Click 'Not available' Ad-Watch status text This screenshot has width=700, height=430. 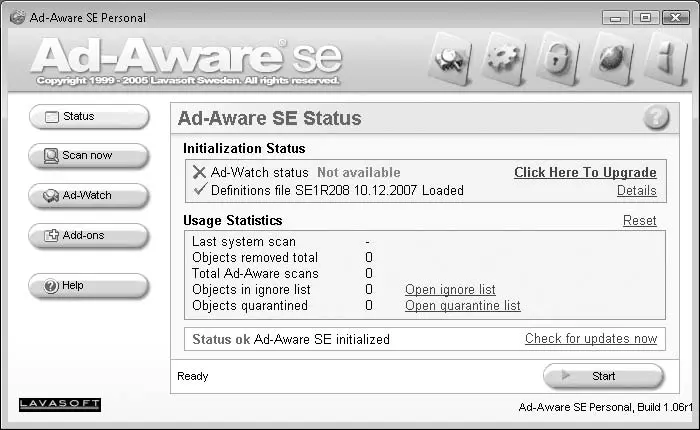tap(359, 172)
